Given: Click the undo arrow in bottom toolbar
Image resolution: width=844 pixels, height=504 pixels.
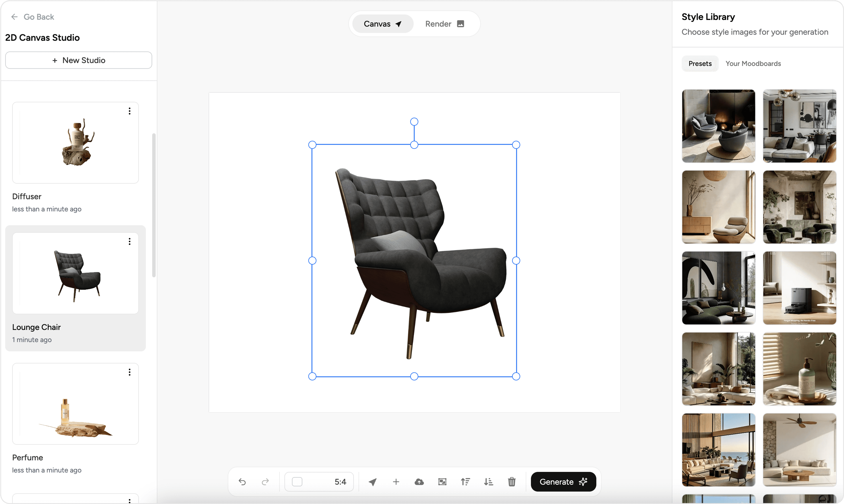Looking at the screenshot, I should 242,481.
